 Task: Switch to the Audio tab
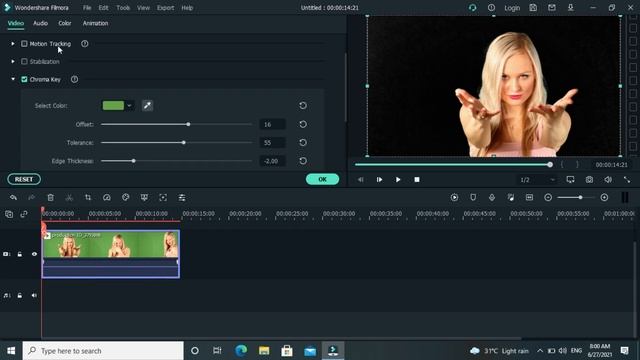tap(40, 23)
